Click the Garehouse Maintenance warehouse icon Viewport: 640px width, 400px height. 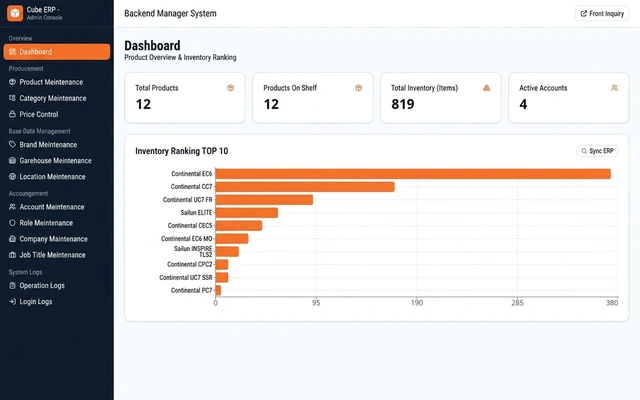coord(12,160)
